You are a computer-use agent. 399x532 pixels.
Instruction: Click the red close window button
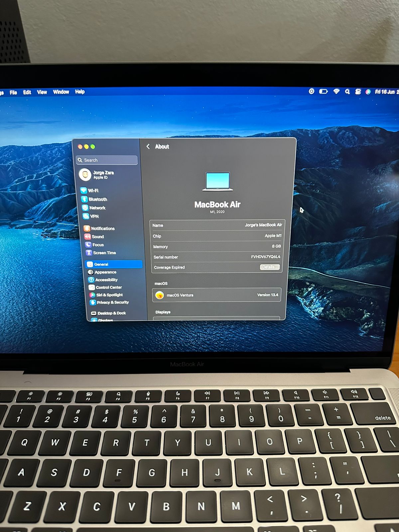tap(80, 147)
